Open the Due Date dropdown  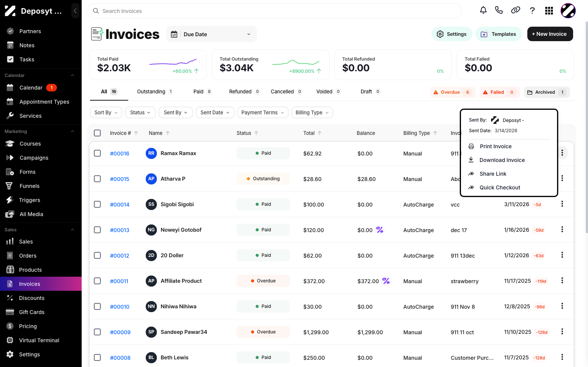point(211,34)
